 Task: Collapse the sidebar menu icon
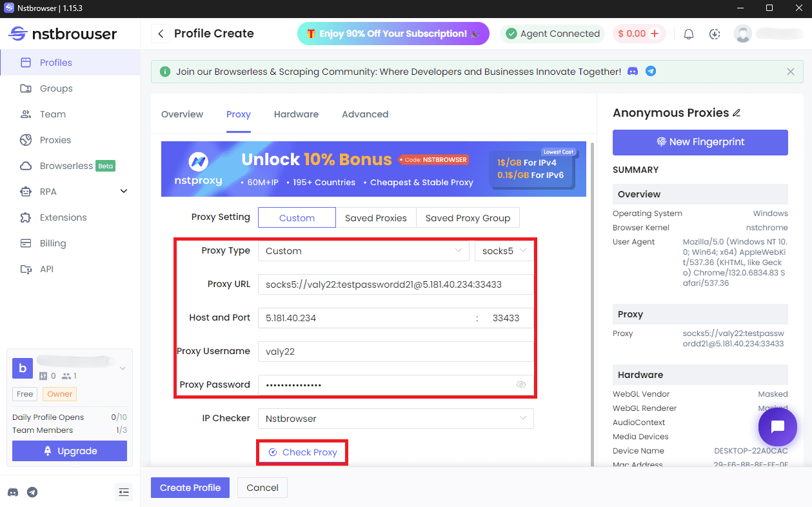click(x=124, y=492)
